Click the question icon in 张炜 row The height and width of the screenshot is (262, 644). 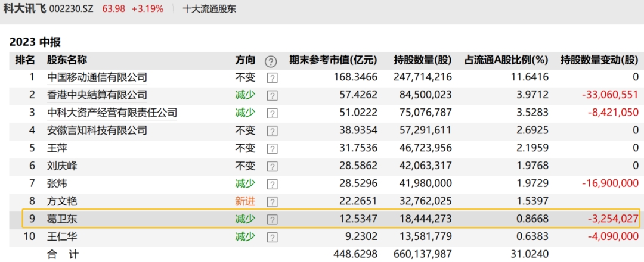(x=272, y=184)
